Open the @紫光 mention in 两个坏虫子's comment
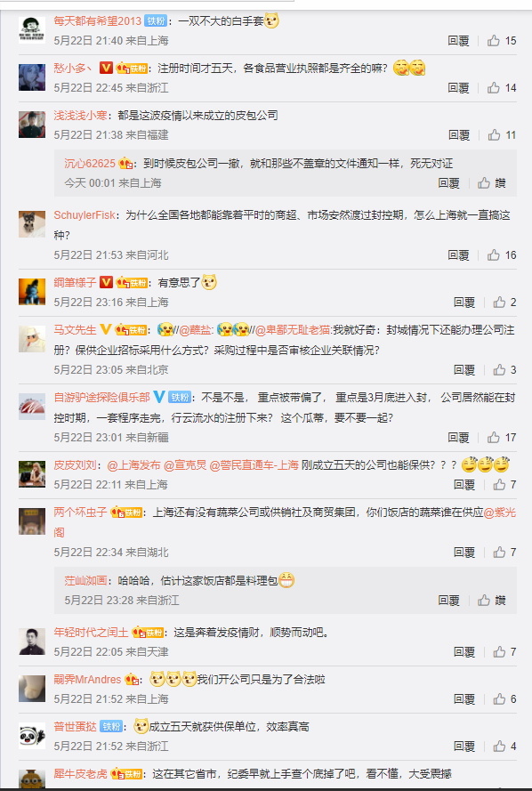Viewport: 532px width, 791px height. (500, 512)
